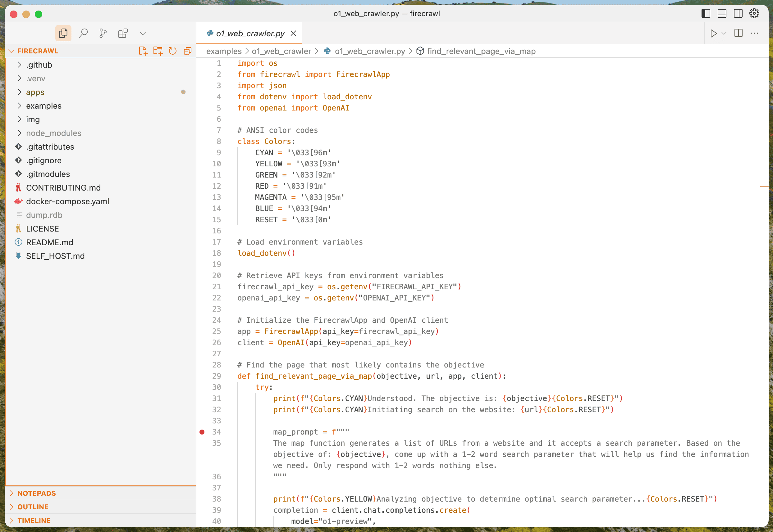Open the run options dropdown arrow
773x532 pixels.
tap(724, 33)
